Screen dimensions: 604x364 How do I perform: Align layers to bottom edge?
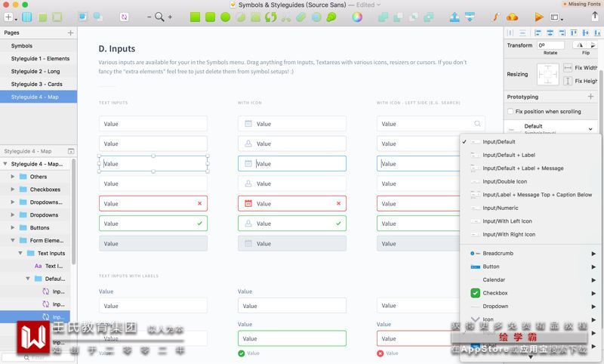[597, 32]
